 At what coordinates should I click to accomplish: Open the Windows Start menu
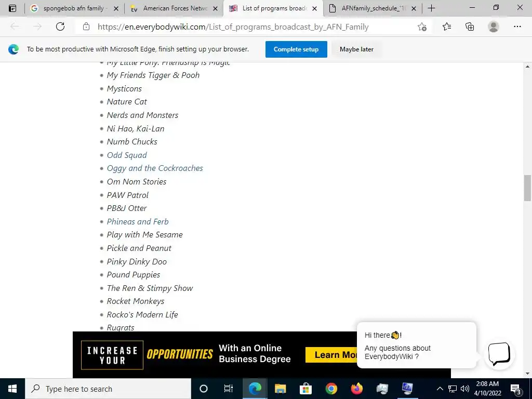point(12,389)
